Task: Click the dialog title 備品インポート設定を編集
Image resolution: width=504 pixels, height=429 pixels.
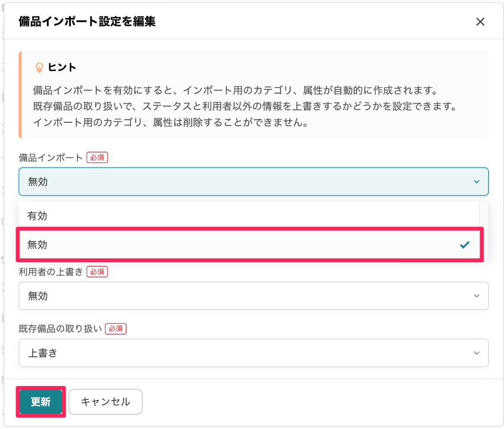Action: point(87,22)
